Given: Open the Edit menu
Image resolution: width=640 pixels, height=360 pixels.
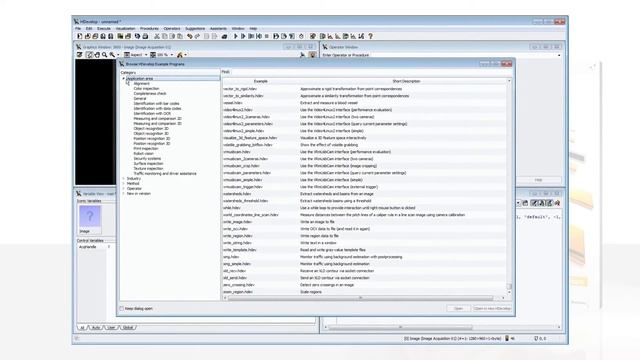Looking at the screenshot, I should coord(89,29).
